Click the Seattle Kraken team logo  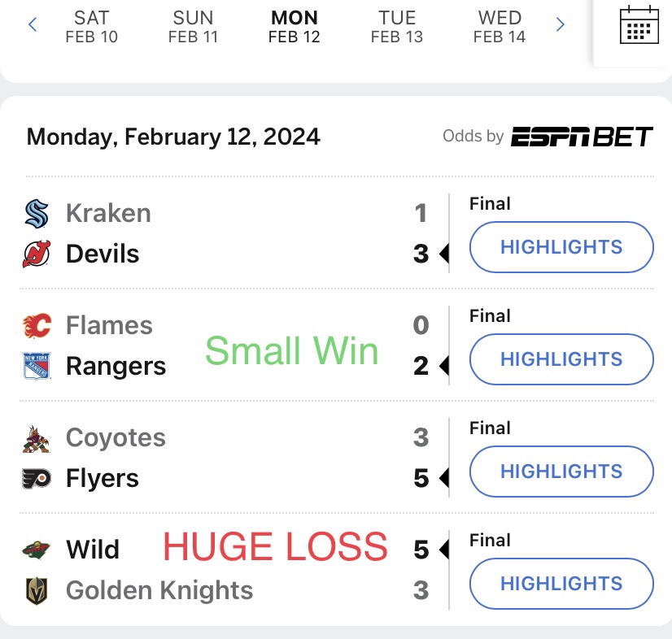tap(37, 213)
